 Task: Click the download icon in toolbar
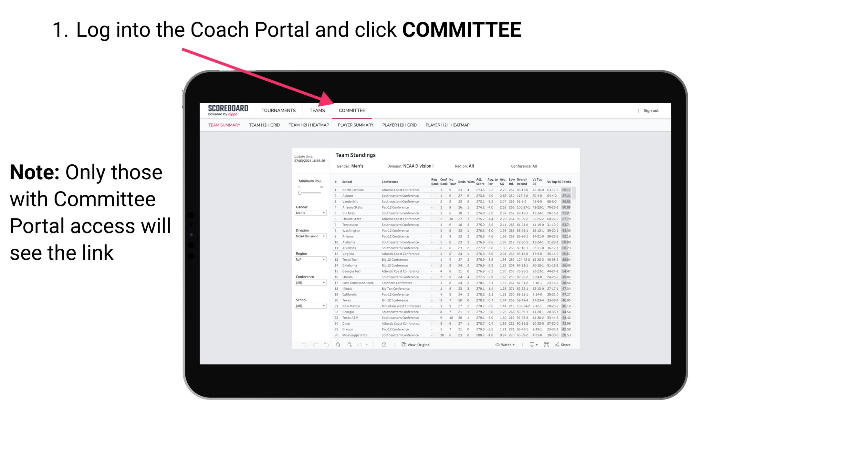(x=529, y=345)
